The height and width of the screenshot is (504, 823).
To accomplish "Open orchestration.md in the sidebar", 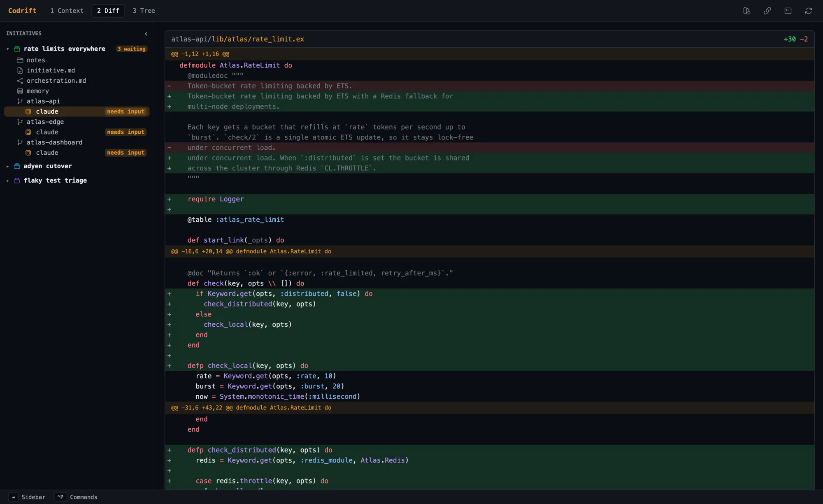I will coord(77,81).
